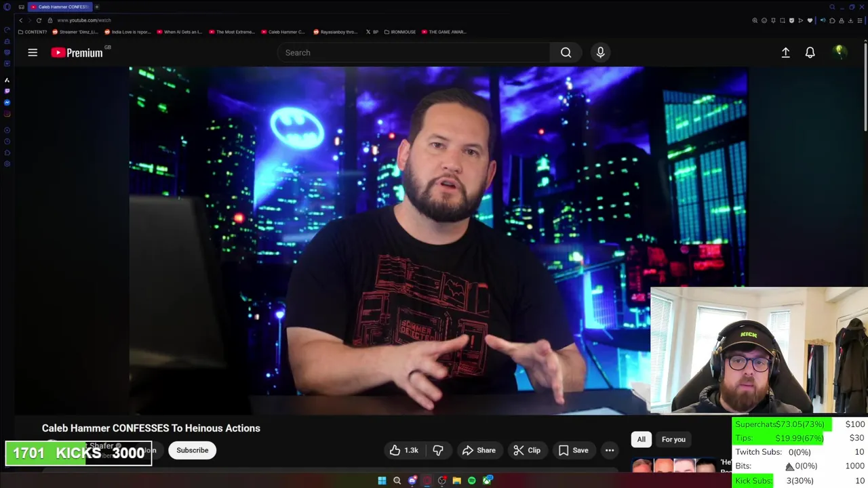This screenshot has width=868, height=488.
Task: Take a snapshot with capture icon
Action: pyautogui.click(x=783, y=20)
